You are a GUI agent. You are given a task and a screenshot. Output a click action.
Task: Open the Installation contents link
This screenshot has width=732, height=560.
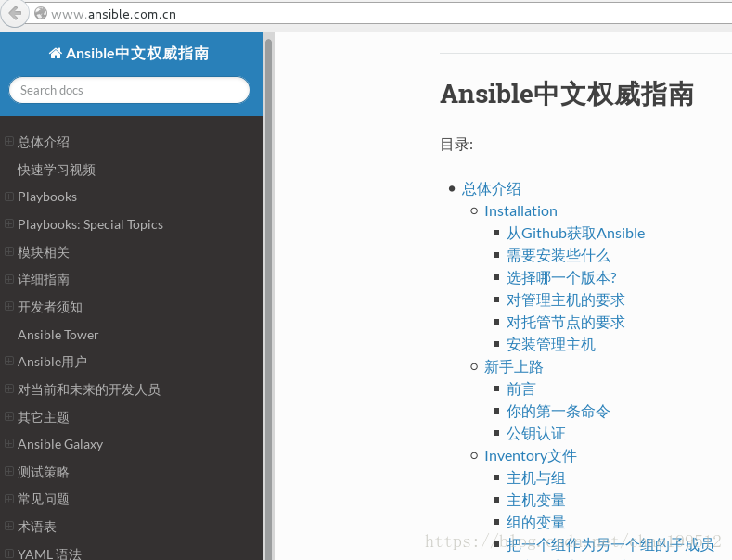[x=521, y=211]
